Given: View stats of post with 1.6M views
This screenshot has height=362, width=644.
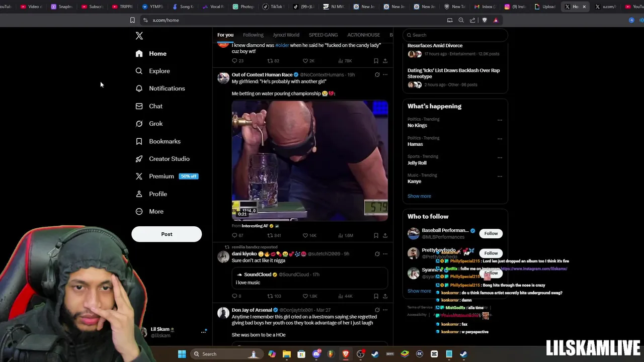Looking at the screenshot, I should tap(347, 235).
